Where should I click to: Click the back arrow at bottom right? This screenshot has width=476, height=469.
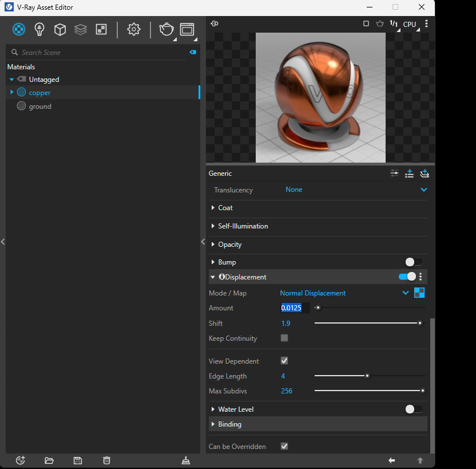(391, 460)
